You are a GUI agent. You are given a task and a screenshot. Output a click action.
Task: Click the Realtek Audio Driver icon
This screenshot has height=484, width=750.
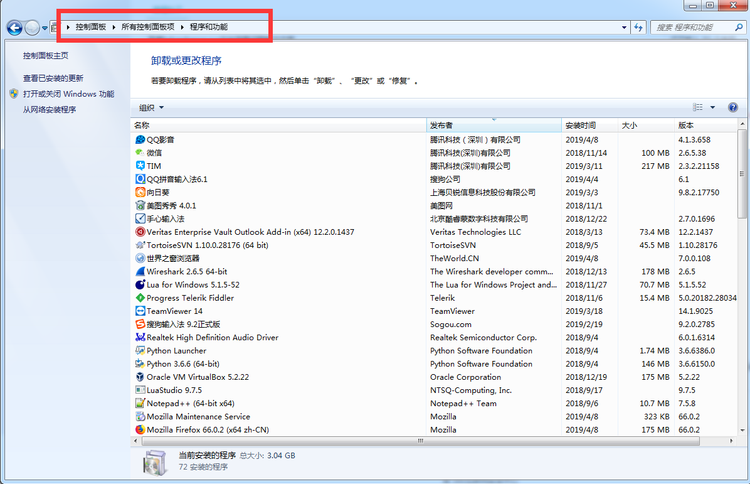tap(140, 337)
